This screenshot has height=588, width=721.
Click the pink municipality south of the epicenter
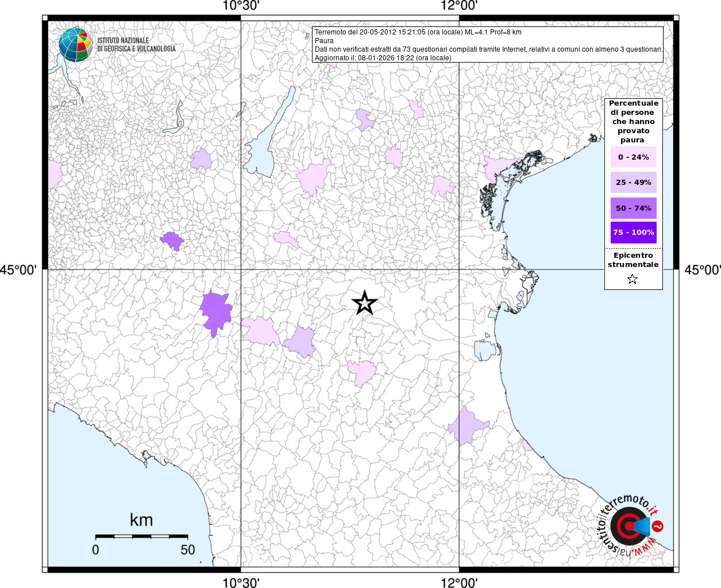(361, 373)
